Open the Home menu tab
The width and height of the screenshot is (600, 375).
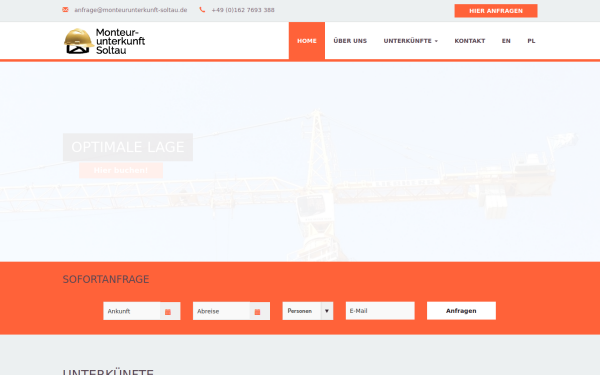coord(307,41)
